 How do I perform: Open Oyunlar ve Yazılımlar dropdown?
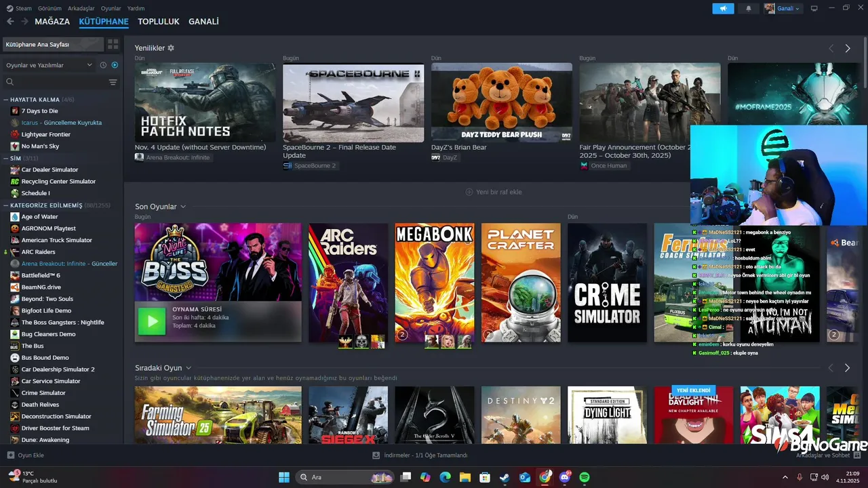tap(49, 65)
